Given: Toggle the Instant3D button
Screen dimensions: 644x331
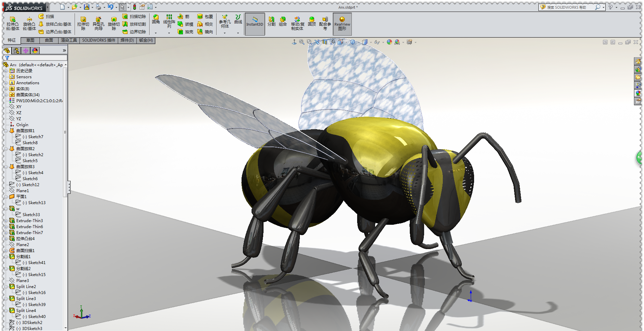Looking at the screenshot, I should click(x=255, y=24).
